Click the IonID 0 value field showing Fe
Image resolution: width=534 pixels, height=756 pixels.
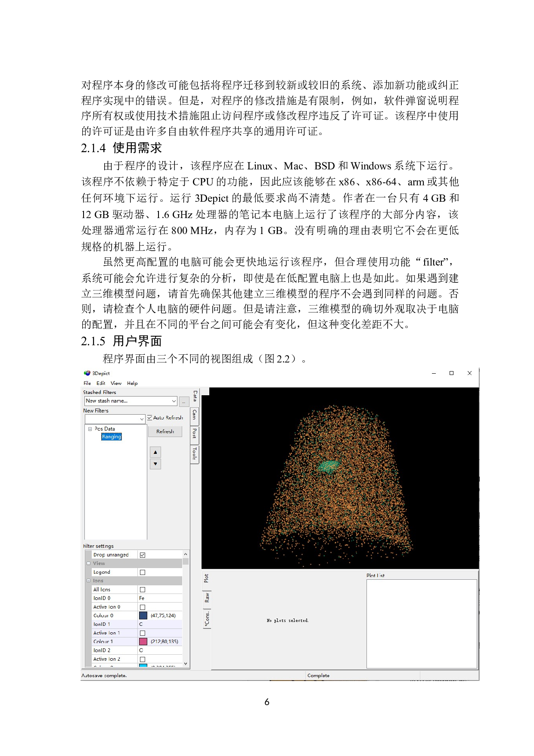[159, 598]
